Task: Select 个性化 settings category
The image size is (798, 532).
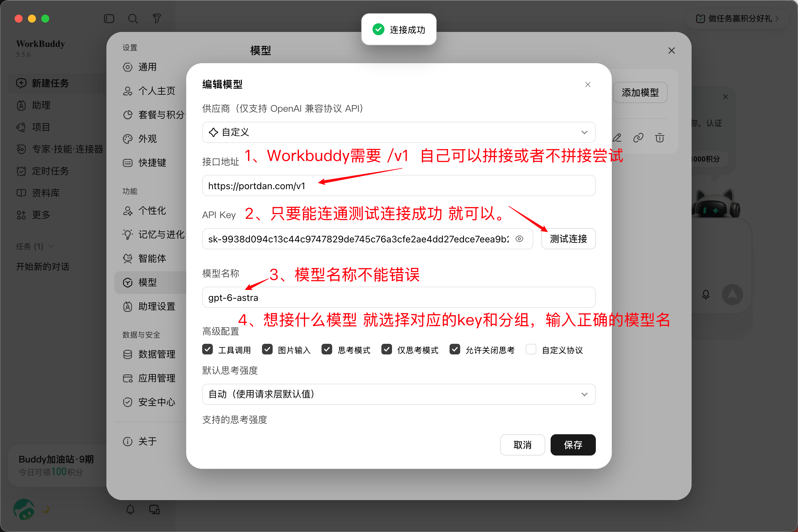Action: pyautogui.click(x=150, y=211)
